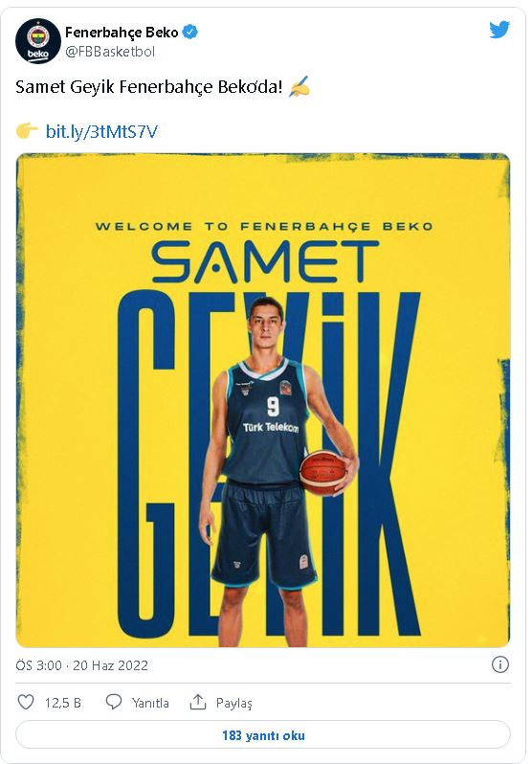Open the @FBBasketbol handle

(x=110, y=52)
